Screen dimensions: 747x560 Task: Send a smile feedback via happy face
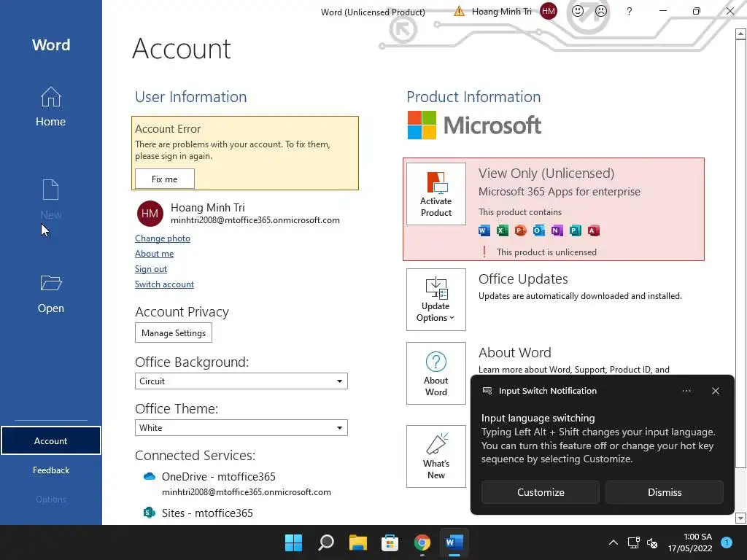point(578,11)
